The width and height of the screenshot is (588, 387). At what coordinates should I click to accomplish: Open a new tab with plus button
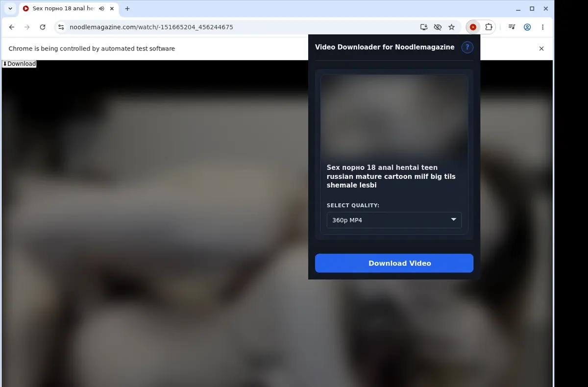pyautogui.click(x=127, y=8)
